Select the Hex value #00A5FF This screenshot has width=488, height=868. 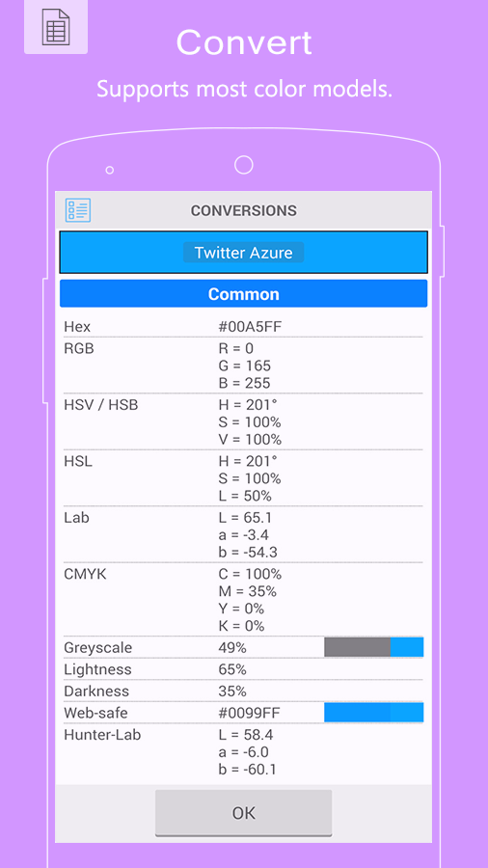click(250, 327)
